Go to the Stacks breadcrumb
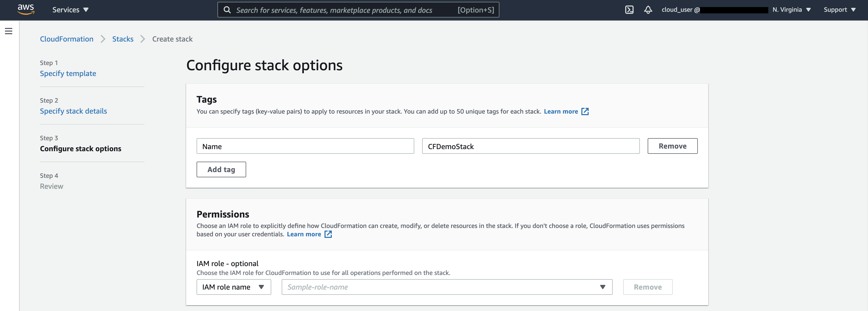 click(x=123, y=39)
